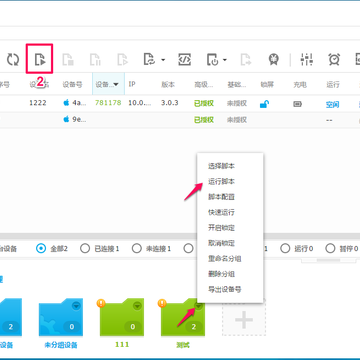Click 已授权 in the 1222 row
This screenshot has width=360, height=360.
coord(204,103)
